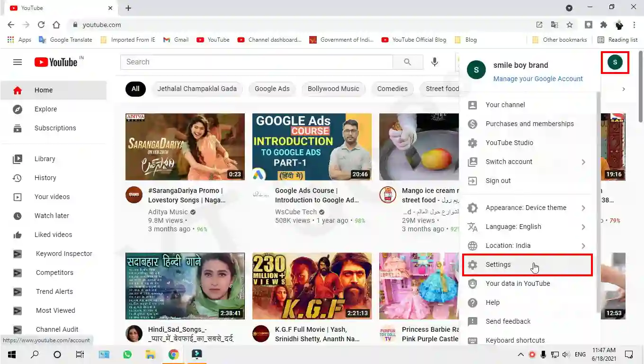Click Mango ice cream video title
This screenshot has height=364, width=644.
coord(429,195)
